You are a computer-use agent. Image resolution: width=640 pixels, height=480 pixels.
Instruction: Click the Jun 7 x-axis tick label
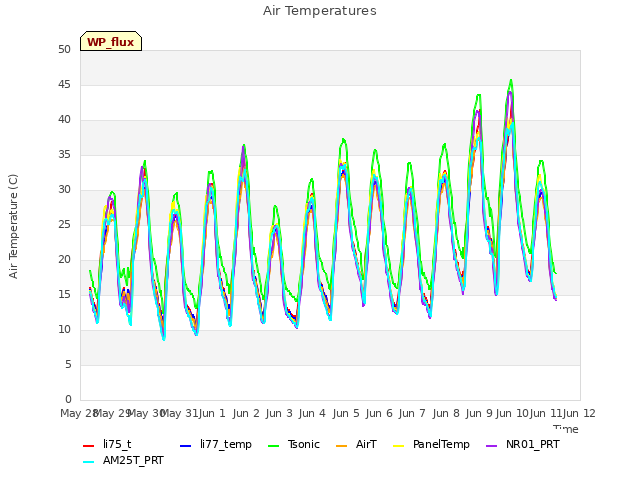(x=412, y=413)
